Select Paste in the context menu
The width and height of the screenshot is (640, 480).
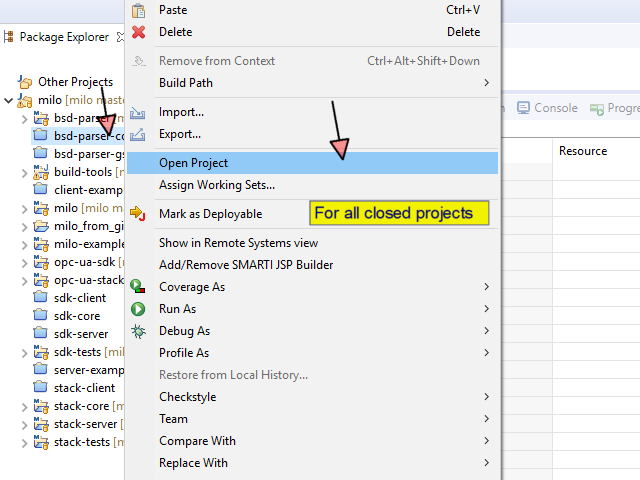click(312, 10)
